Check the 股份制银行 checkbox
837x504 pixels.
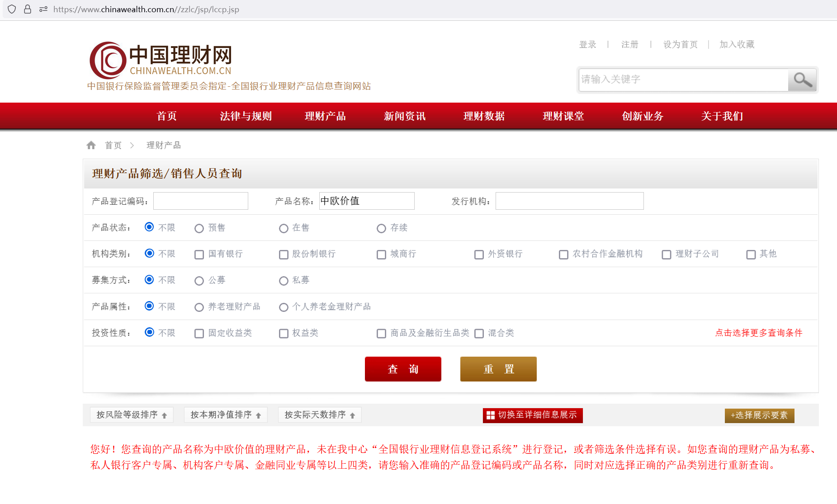coord(284,254)
